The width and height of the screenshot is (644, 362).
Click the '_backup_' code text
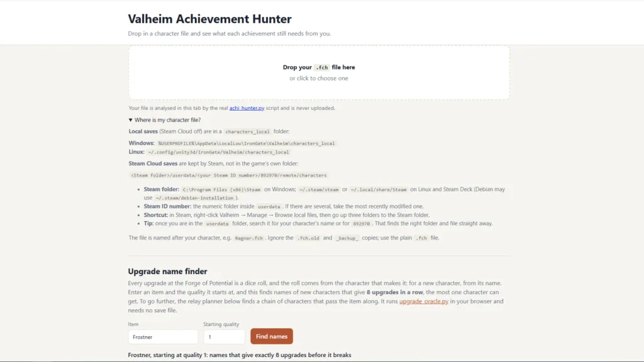coord(347,238)
